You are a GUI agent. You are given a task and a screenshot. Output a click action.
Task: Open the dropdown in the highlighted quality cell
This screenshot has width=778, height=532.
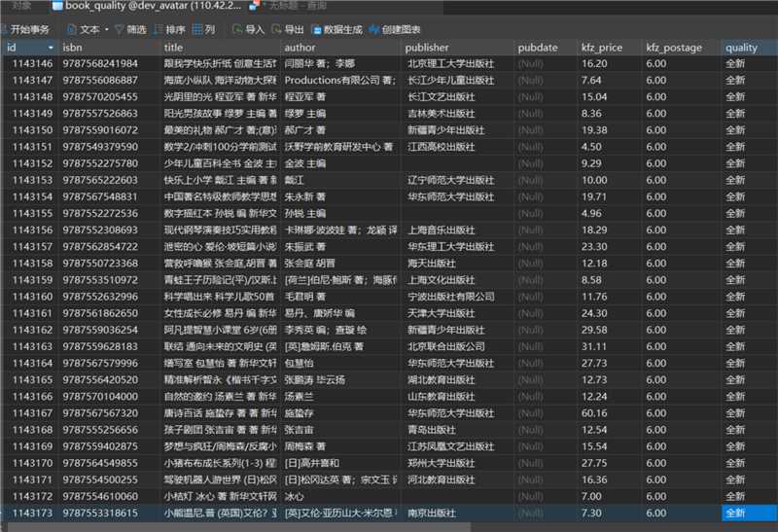769,513
